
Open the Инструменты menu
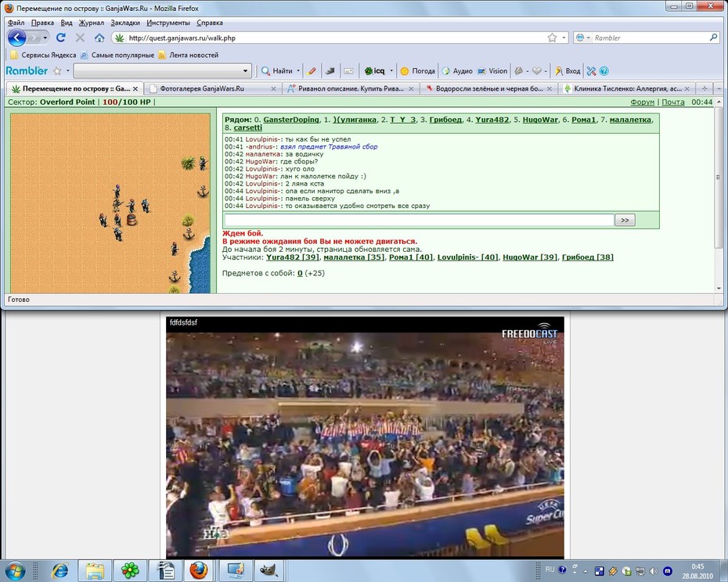(168, 23)
